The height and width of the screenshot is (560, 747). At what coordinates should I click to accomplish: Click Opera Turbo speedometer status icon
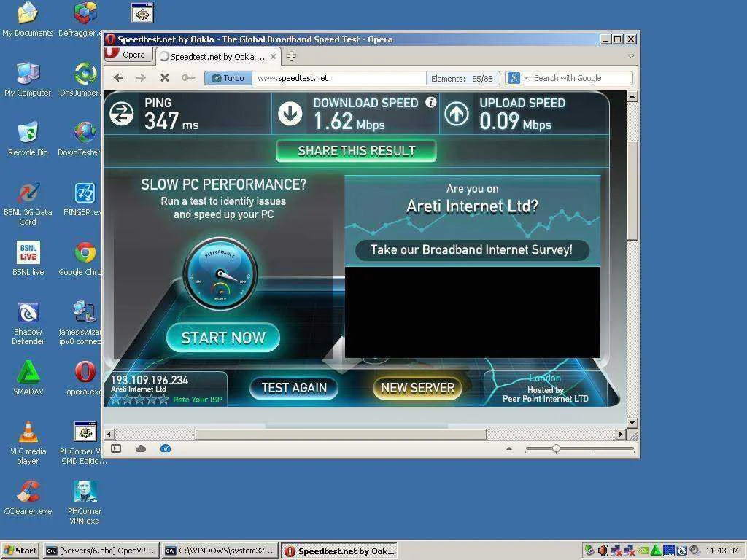[x=166, y=448]
